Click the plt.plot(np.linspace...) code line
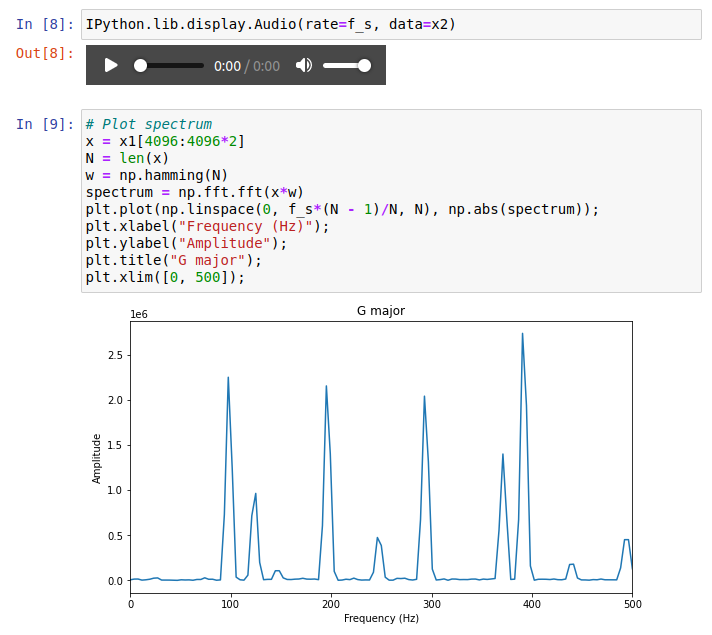 pyautogui.click(x=342, y=209)
